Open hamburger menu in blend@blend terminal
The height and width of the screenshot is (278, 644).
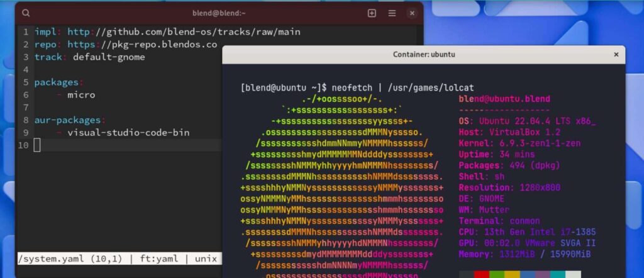(392, 13)
